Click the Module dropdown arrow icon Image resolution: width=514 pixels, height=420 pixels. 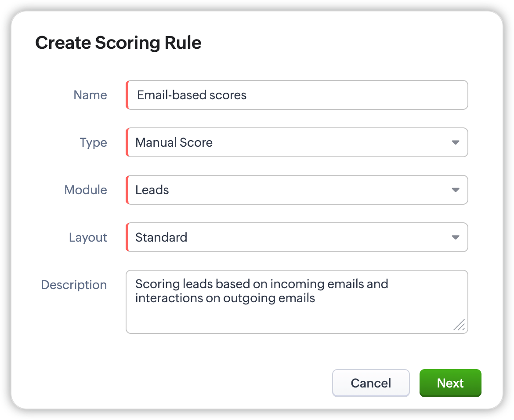click(456, 190)
